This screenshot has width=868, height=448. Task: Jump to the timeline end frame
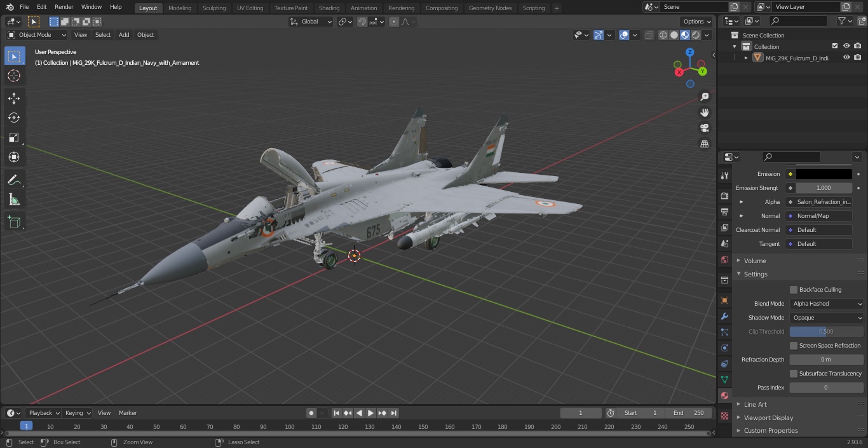[x=394, y=413]
